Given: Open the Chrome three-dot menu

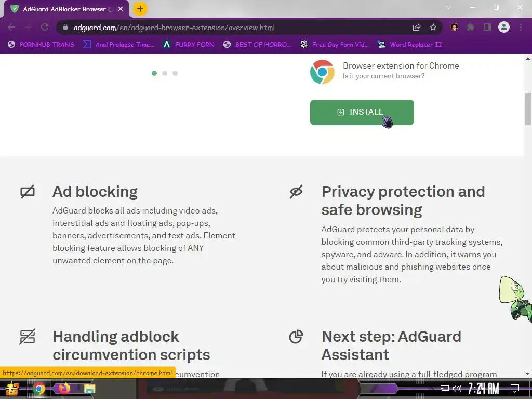Looking at the screenshot, I should (x=521, y=27).
